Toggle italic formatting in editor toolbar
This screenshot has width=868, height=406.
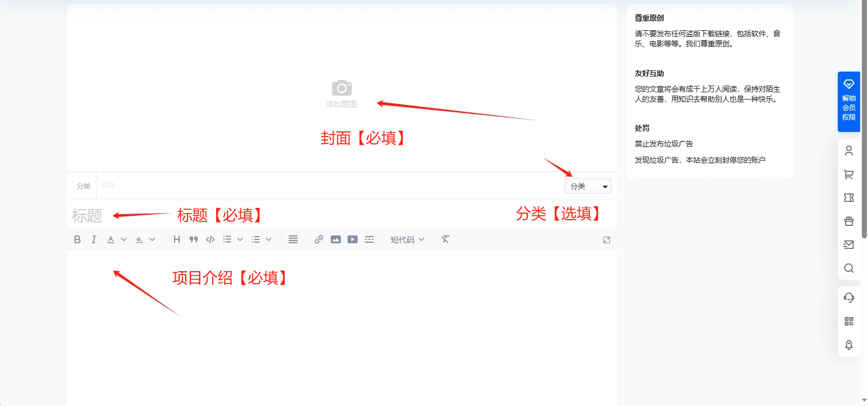[94, 239]
